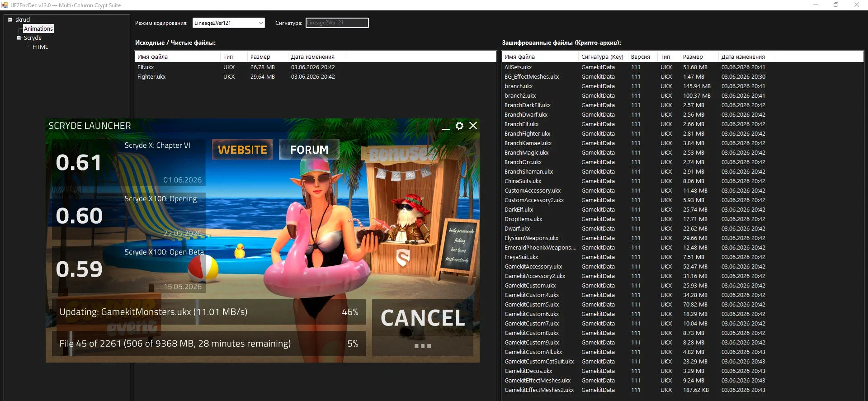Focus the signature input field
Image resolution: width=868 pixels, height=401 pixels.
(x=337, y=23)
